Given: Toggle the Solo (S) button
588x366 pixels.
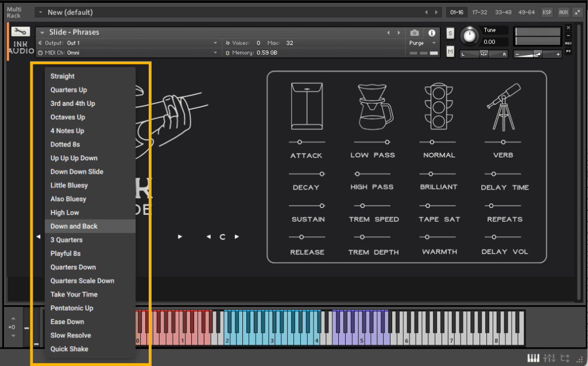Looking at the screenshot, I should coord(450,33).
